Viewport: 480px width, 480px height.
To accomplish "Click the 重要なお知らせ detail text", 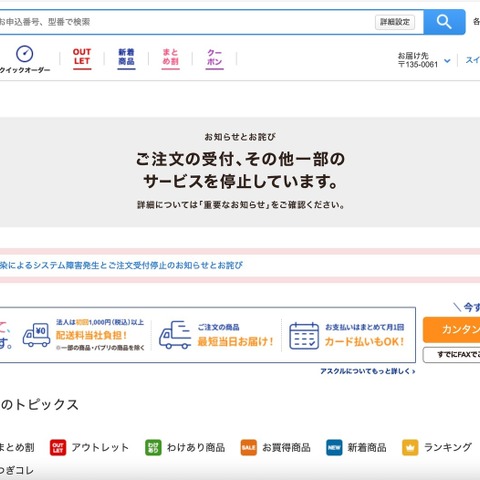I will coord(240,205).
